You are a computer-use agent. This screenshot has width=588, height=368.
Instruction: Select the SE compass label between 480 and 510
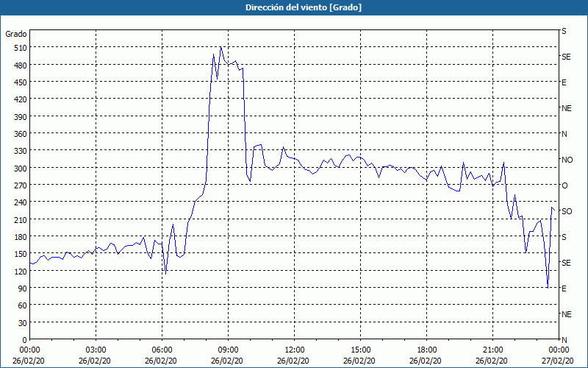[x=566, y=57]
